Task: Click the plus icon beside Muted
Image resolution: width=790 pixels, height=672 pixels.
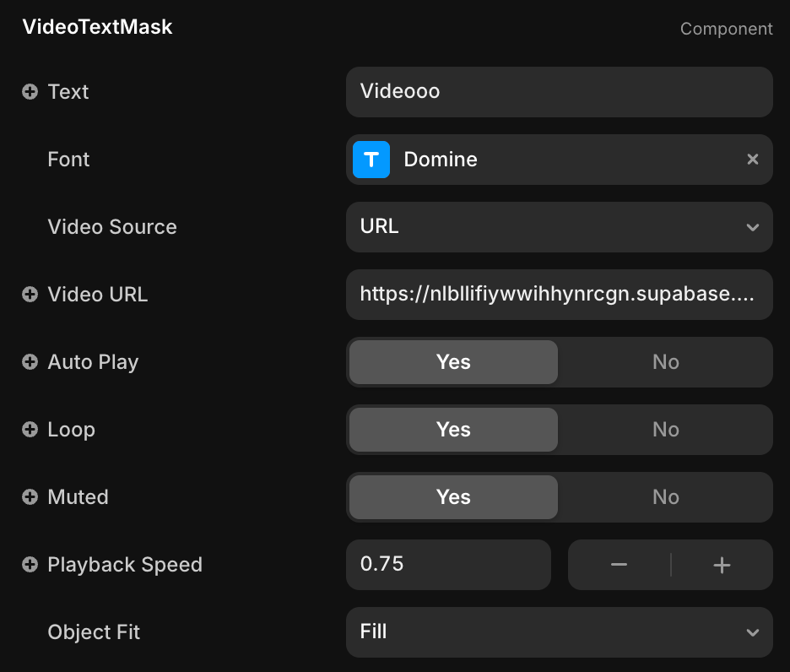Action: click(30, 497)
